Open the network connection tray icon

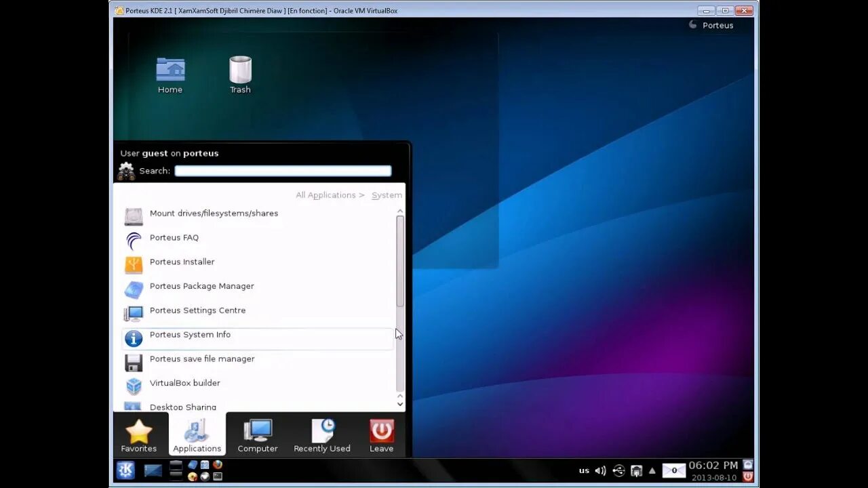click(x=637, y=470)
